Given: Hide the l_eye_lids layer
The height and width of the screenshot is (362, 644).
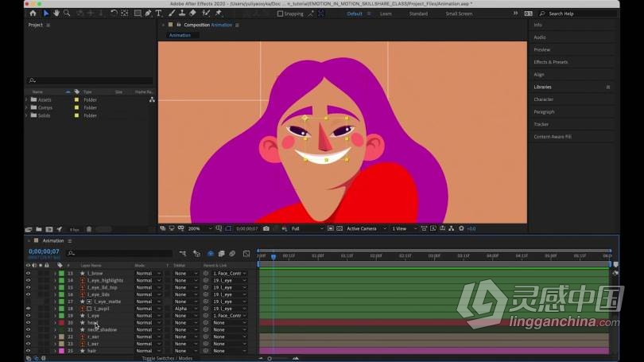Looking at the screenshot, I should point(28,294).
